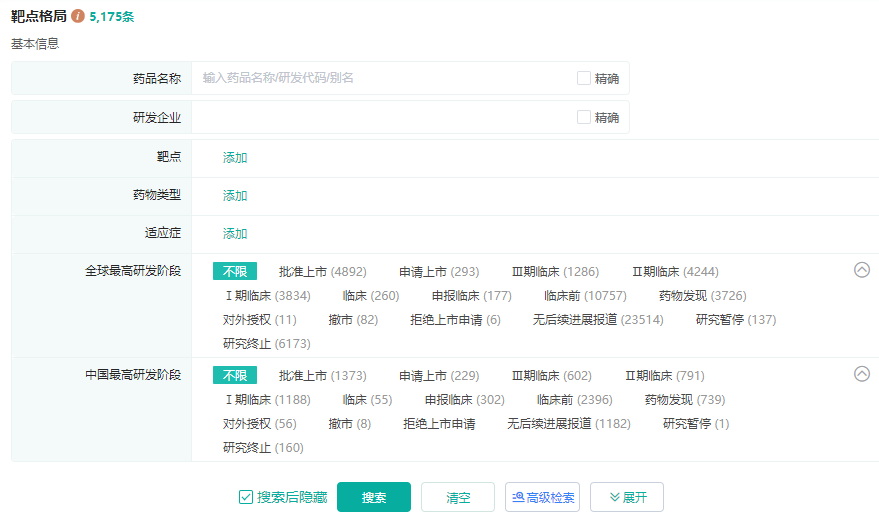This screenshot has width=879, height=518.
Task: Click 添加 in the 靶点 row
Action: [x=235, y=158]
